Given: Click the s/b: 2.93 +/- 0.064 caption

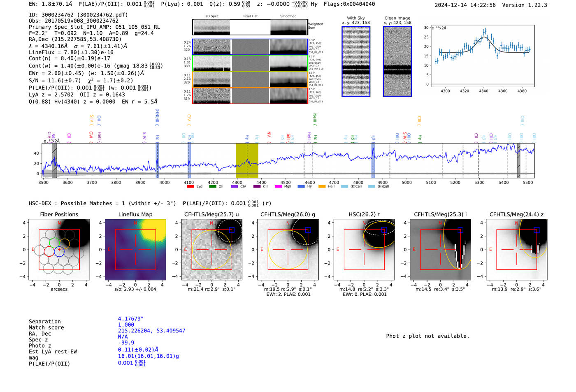Looking at the screenshot, I should tap(135, 290).
